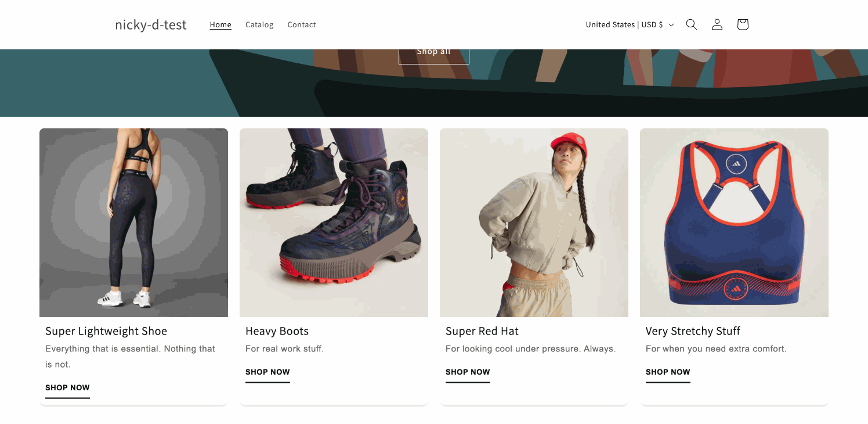
Task: Click Shop Now under Heavy Boots
Action: (267, 372)
